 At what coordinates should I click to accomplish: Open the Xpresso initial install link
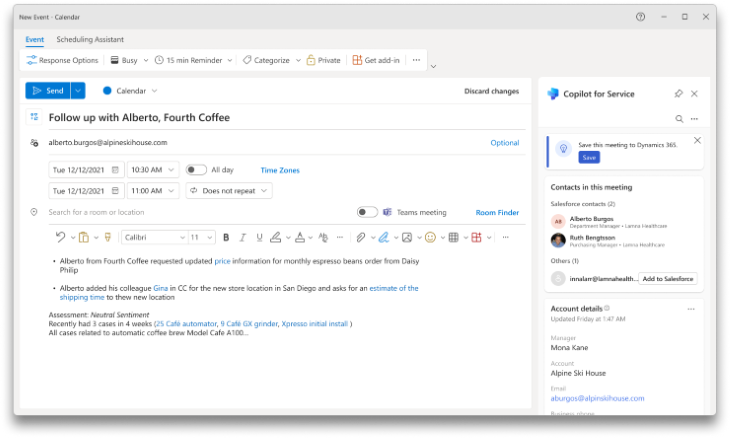pos(315,324)
